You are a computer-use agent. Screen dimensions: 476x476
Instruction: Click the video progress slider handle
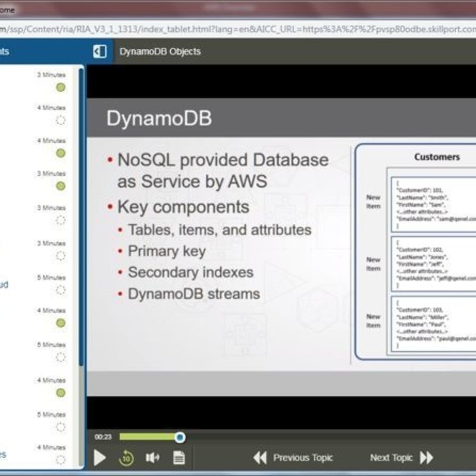click(180, 437)
